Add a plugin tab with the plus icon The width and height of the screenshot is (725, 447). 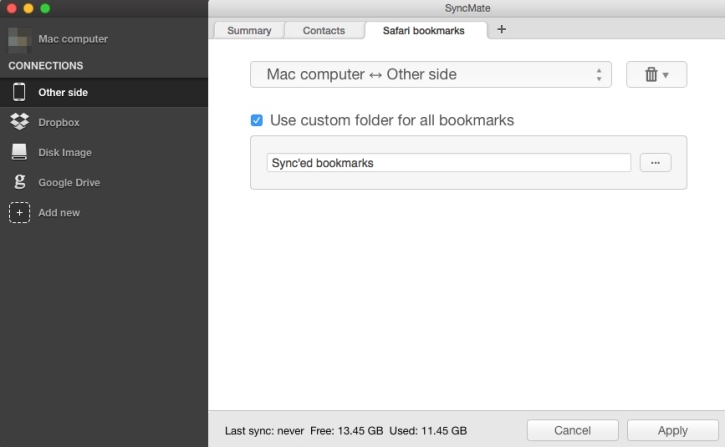click(x=501, y=30)
